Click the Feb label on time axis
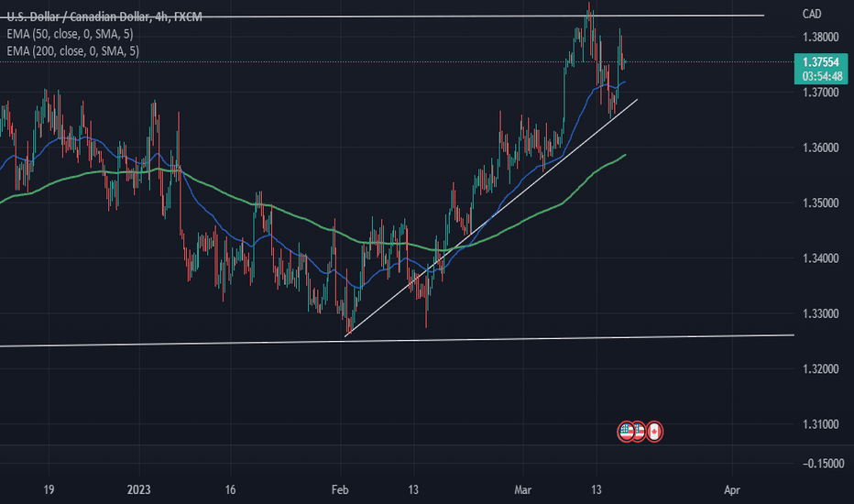 [x=340, y=490]
